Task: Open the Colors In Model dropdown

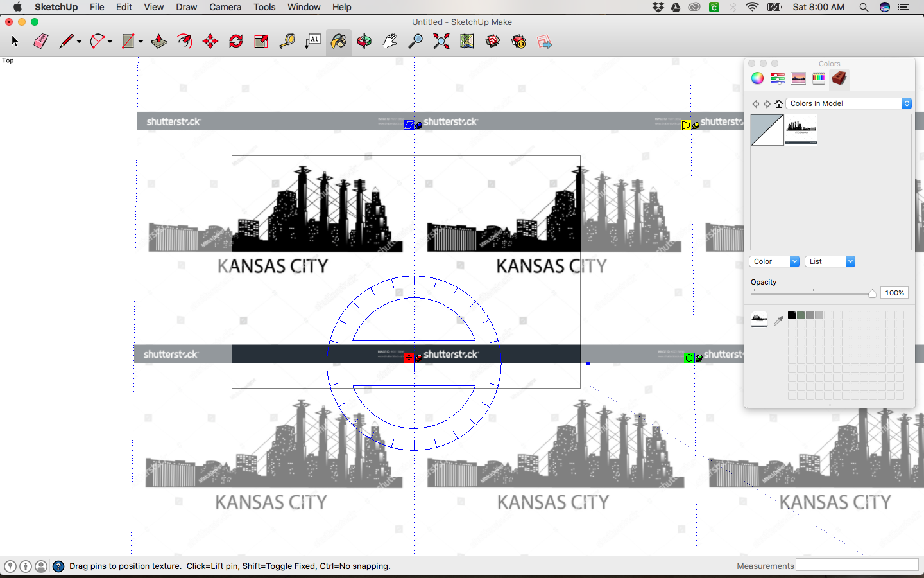Action: [849, 103]
